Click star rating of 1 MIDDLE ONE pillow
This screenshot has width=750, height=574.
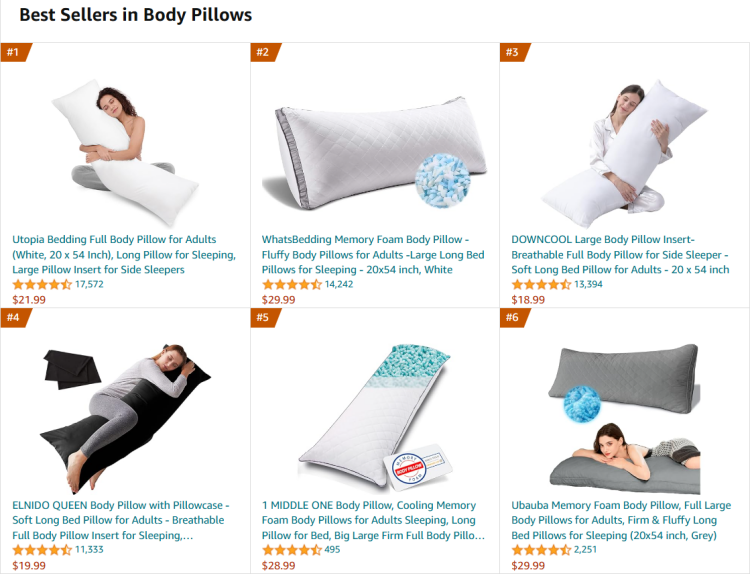click(292, 550)
